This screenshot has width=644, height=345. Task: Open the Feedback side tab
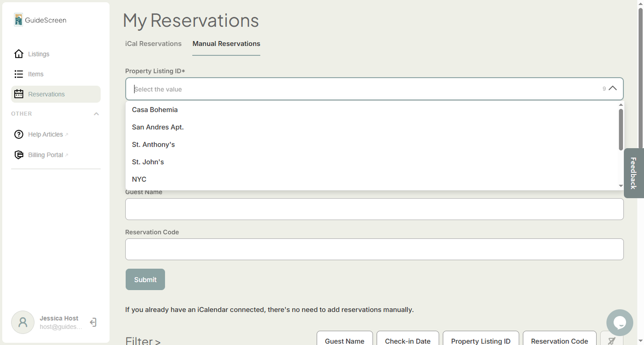click(633, 173)
